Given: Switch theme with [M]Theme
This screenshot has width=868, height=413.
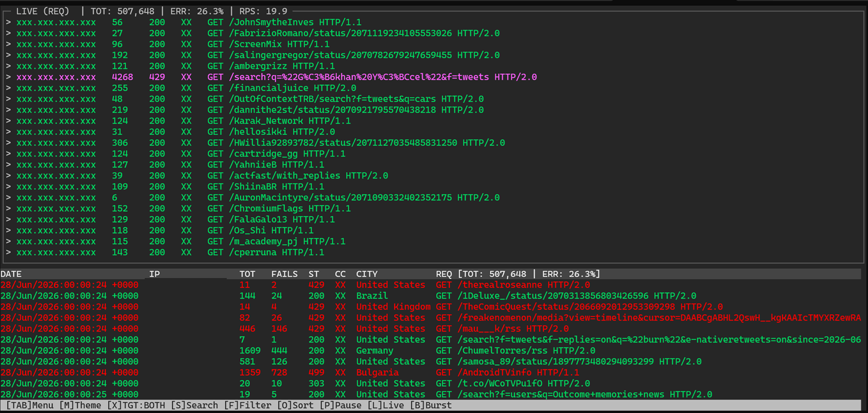Looking at the screenshot, I should pyautogui.click(x=80, y=405).
